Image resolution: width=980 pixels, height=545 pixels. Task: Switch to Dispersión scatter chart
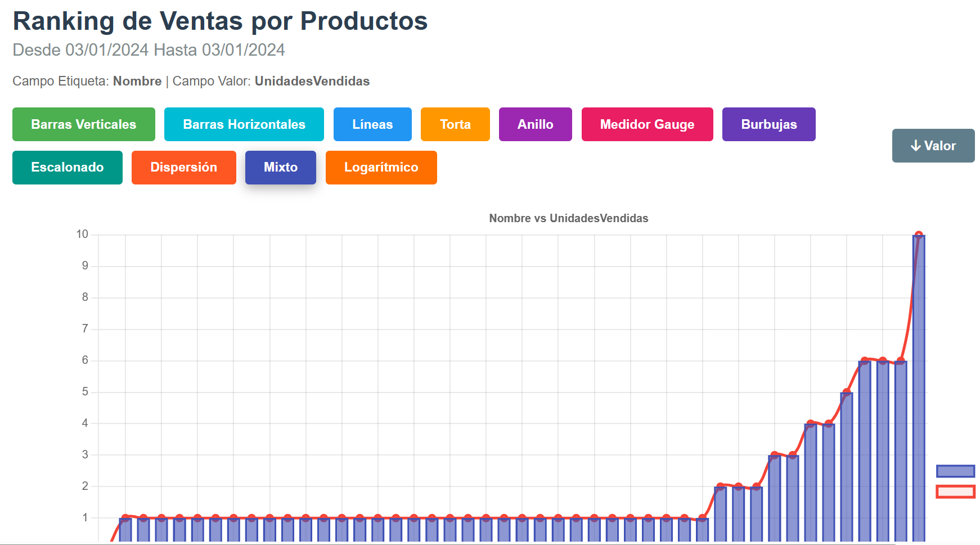point(183,168)
